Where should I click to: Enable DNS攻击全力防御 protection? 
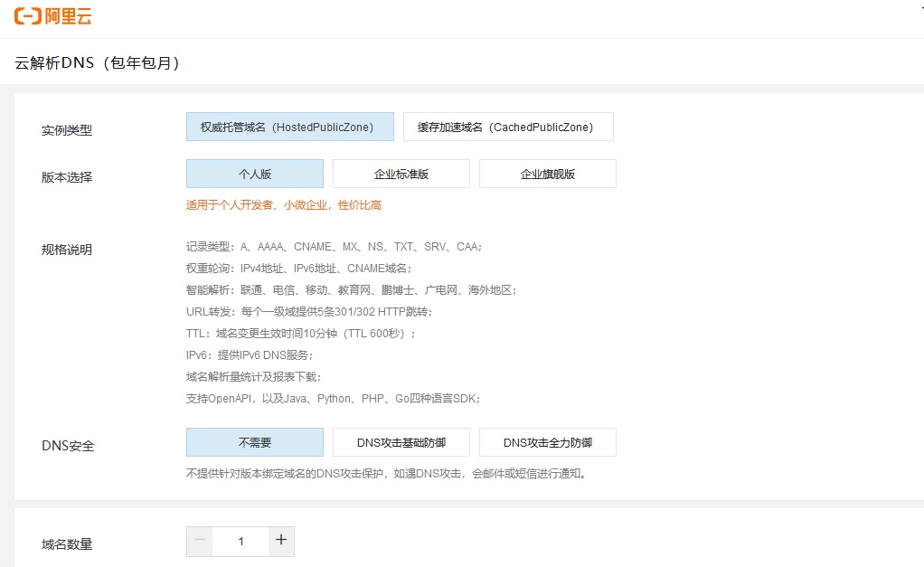point(549,442)
